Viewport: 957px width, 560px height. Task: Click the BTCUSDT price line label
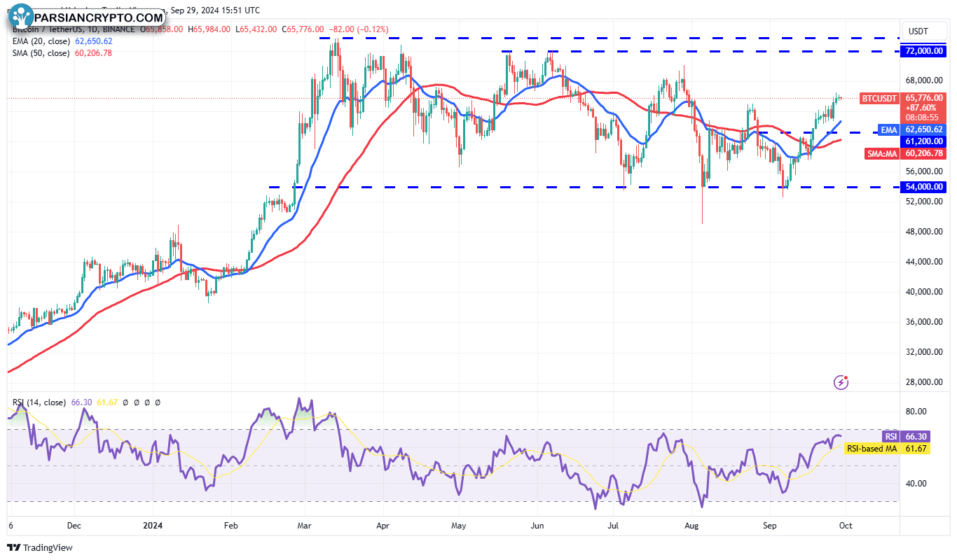[879, 99]
